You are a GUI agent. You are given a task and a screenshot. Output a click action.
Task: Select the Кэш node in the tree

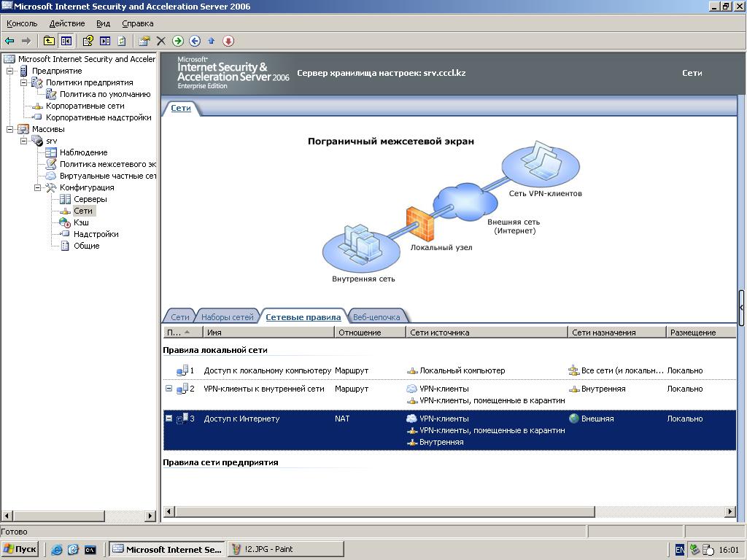[80, 222]
